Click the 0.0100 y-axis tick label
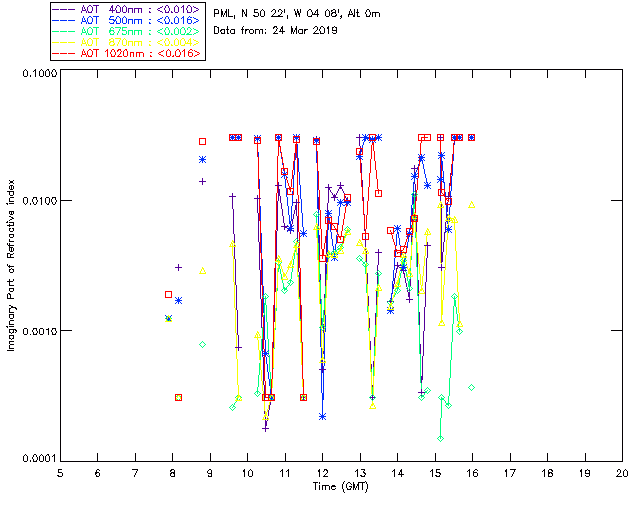 pos(36,202)
